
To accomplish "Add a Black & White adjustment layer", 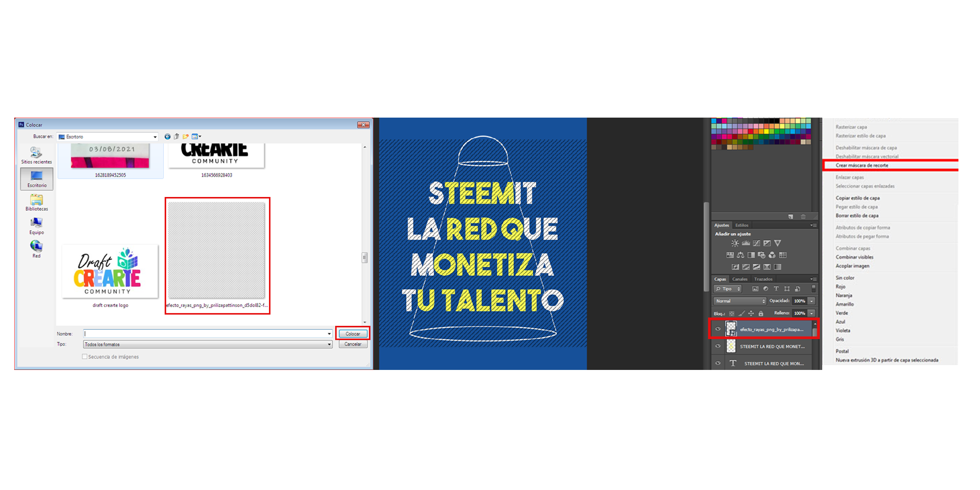I will tap(751, 255).
